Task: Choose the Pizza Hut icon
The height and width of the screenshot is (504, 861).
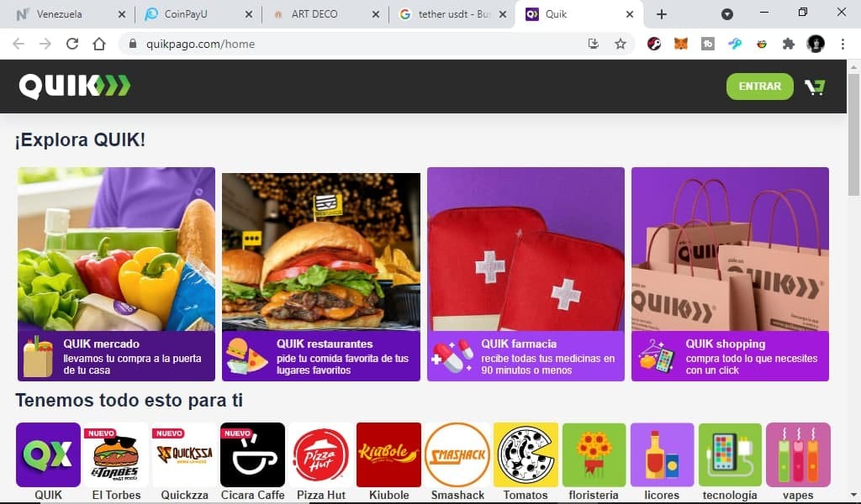Action: pos(320,454)
